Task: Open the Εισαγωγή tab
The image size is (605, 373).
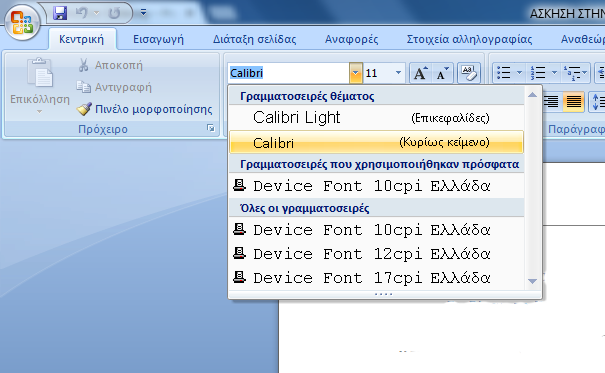Action: click(x=158, y=39)
